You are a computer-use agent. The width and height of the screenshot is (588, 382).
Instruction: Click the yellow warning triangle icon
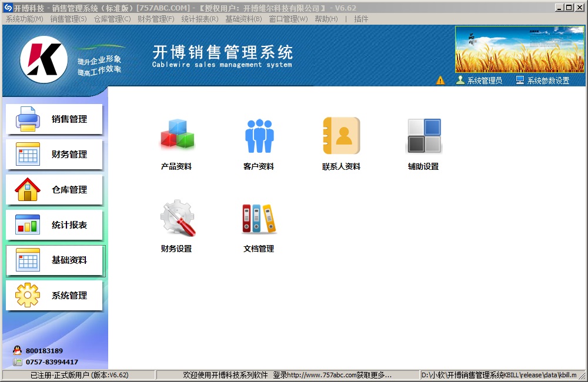coord(440,81)
